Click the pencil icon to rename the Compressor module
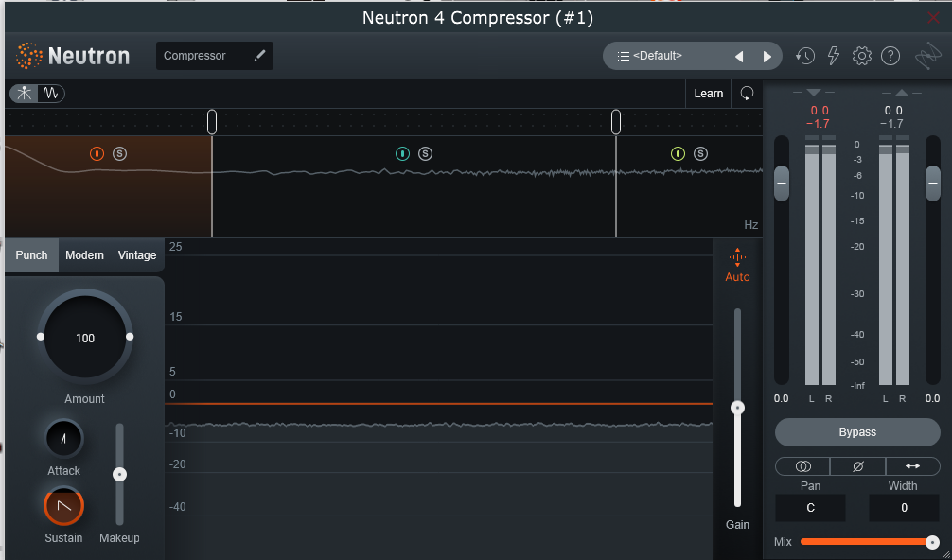 259,56
